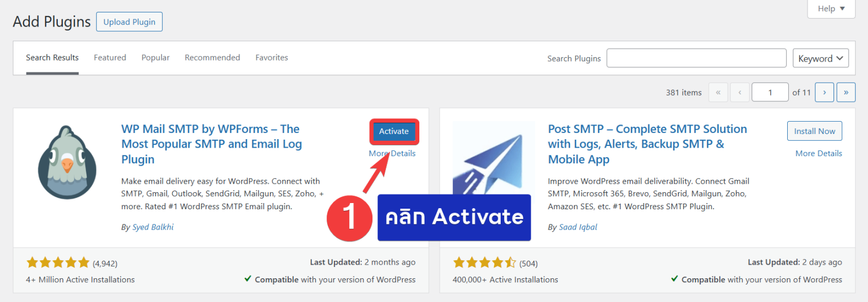Go to the next page of results
Image resolution: width=868 pixels, height=302 pixels.
coord(824,92)
